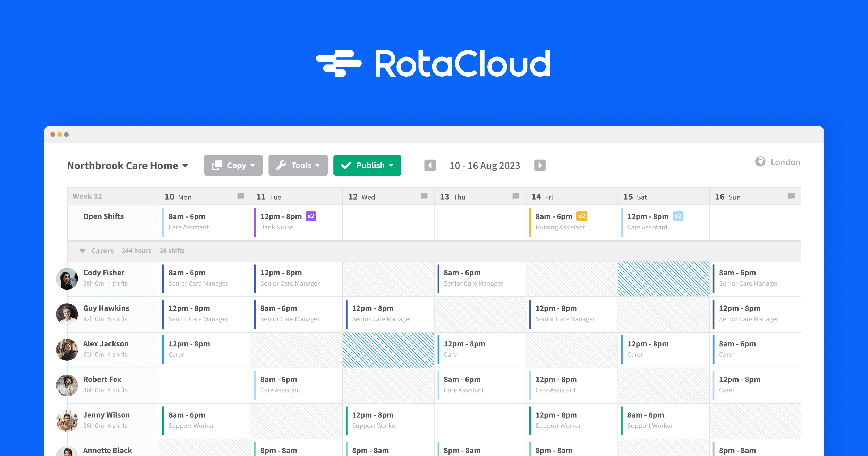Open Robert Fox's Tuesday Care Assistant shift
This screenshot has width=868, height=456.
pyautogui.click(x=297, y=385)
